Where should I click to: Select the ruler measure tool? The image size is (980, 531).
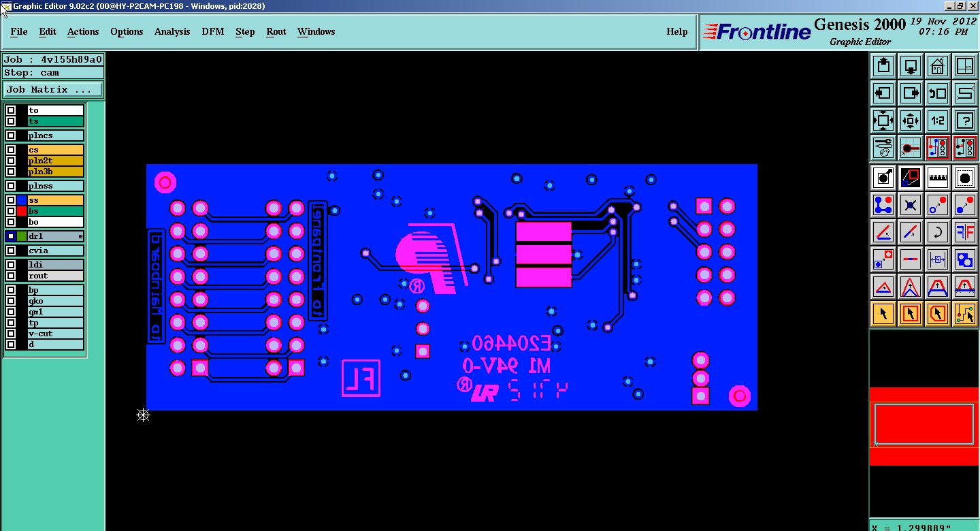click(x=938, y=178)
